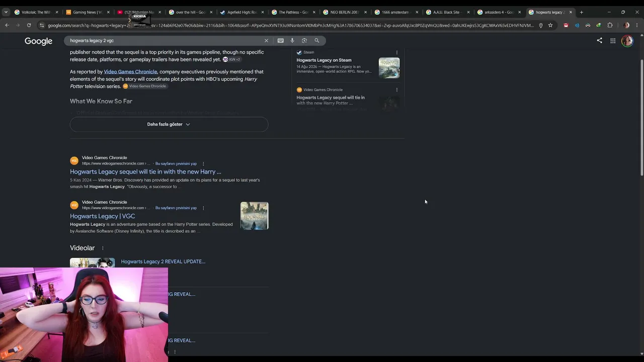644x362 pixels.
Task: Open the Hogwarts Legacy Steam thumbnail
Action: [x=389, y=68]
